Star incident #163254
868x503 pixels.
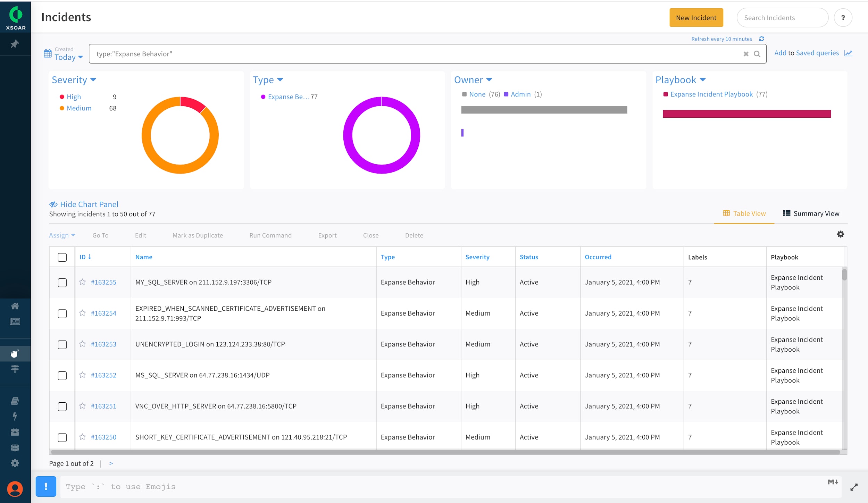pos(82,313)
